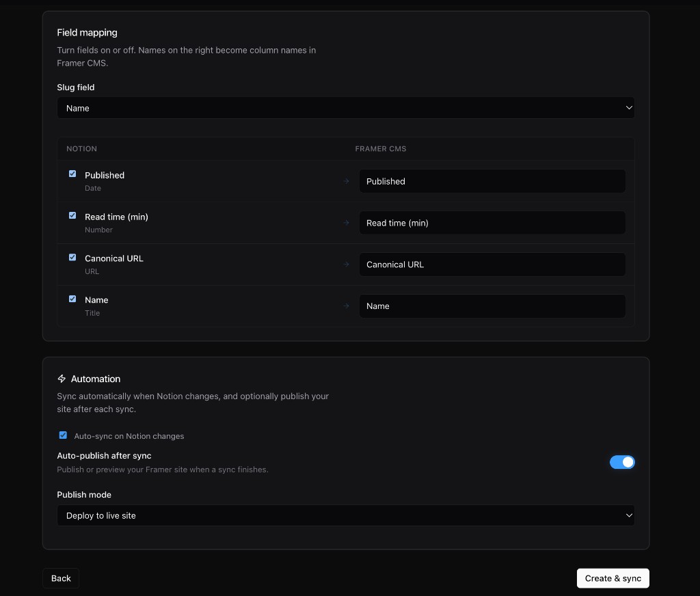The height and width of the screenshot is (596, 700).
Task: Uncheck the Name title field checkbox
Action: 72,299
